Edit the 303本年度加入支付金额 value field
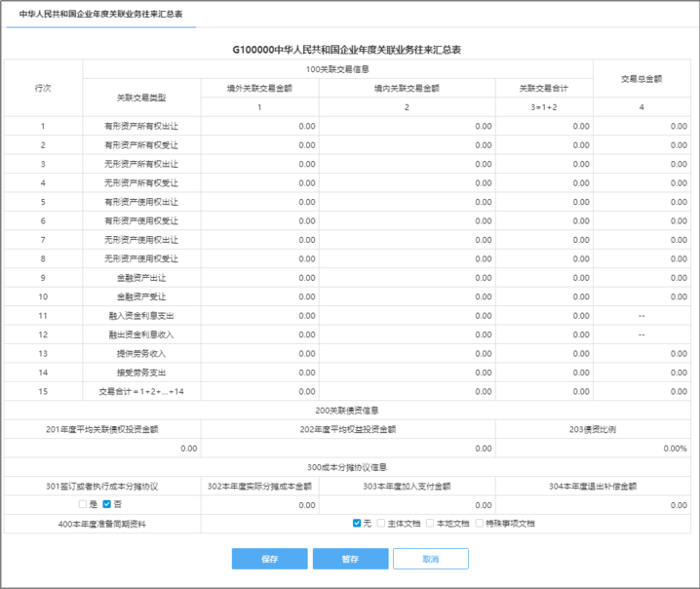The width and height of the screenshot is (700, 589). 408,505
